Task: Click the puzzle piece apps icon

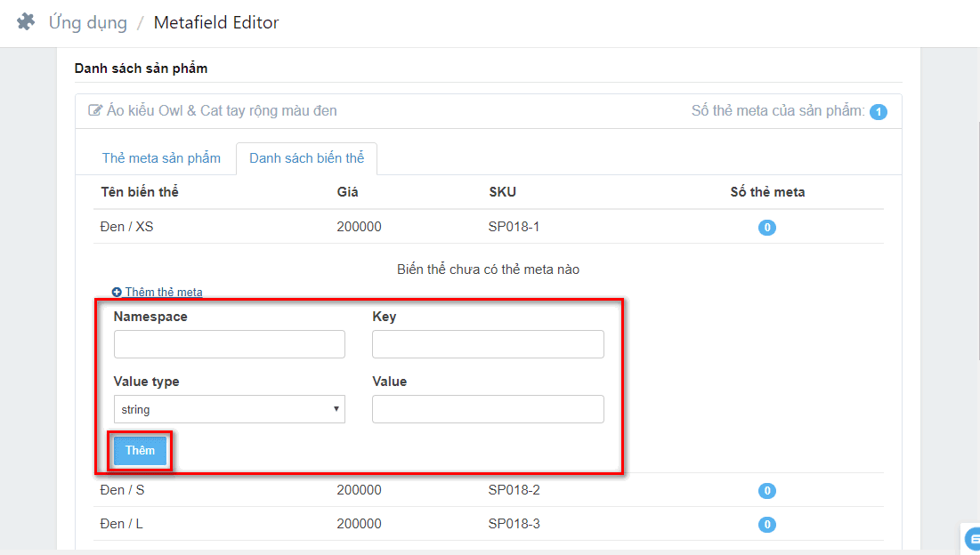Action: tap(26, 22)
